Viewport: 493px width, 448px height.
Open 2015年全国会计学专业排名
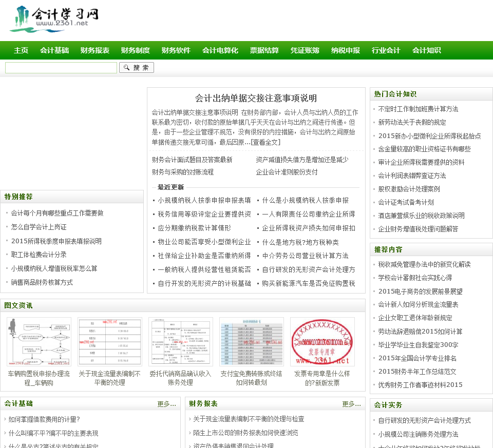pyautogui.click(x=417, y=358)
